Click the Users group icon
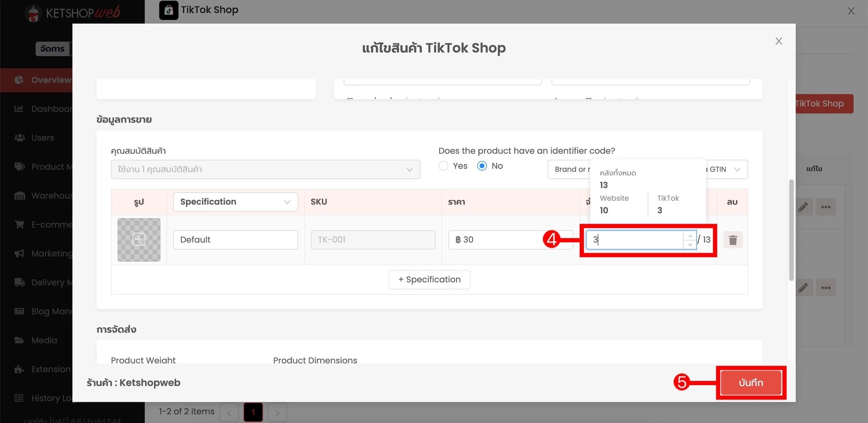This screenshot has height=423, width=868. click(19, 138)
